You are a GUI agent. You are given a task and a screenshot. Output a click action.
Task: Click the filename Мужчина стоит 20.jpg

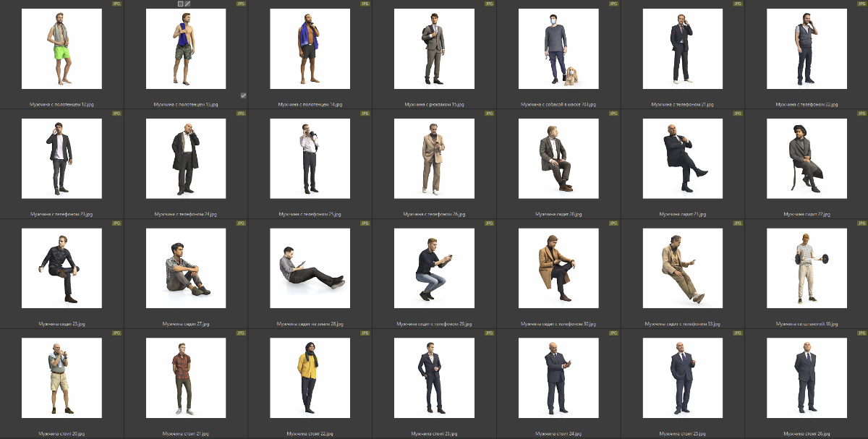tap(62, 434)
